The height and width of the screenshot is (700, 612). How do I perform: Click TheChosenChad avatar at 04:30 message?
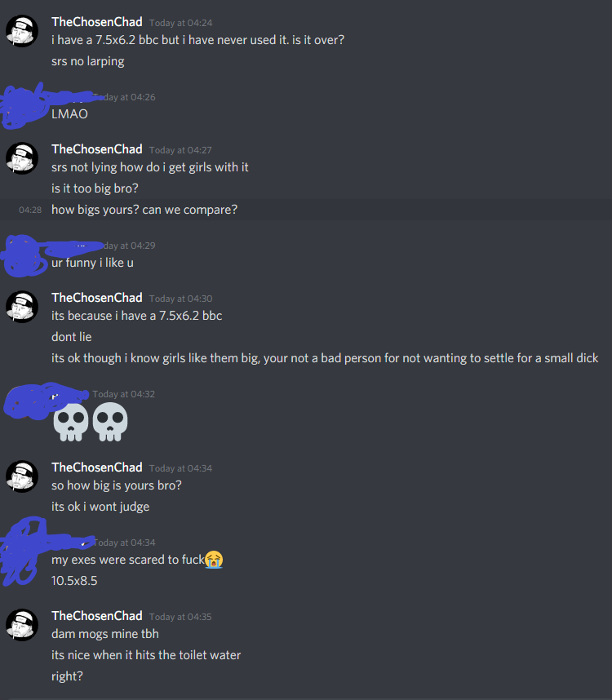tap(22, 307)
